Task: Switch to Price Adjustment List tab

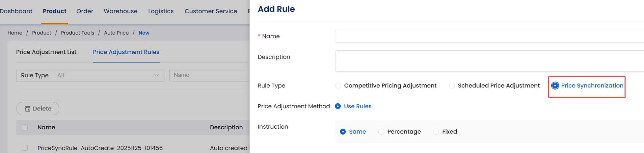Action: [46, 52]
